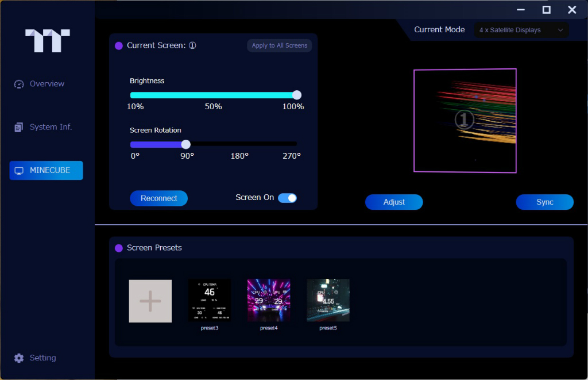Screen dimensions: 588x380
Task: Set Screen Rotation slider to 180°
Action: (241, 144)
